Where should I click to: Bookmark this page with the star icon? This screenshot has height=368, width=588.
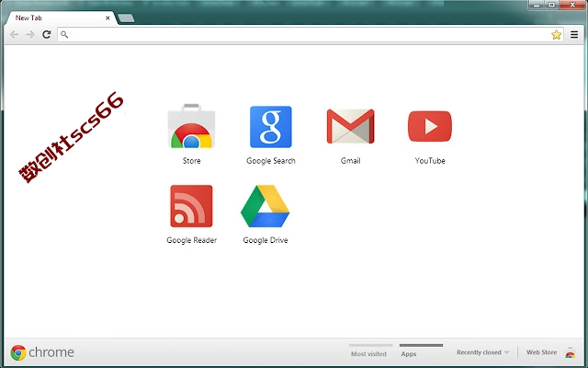point(556,35)
